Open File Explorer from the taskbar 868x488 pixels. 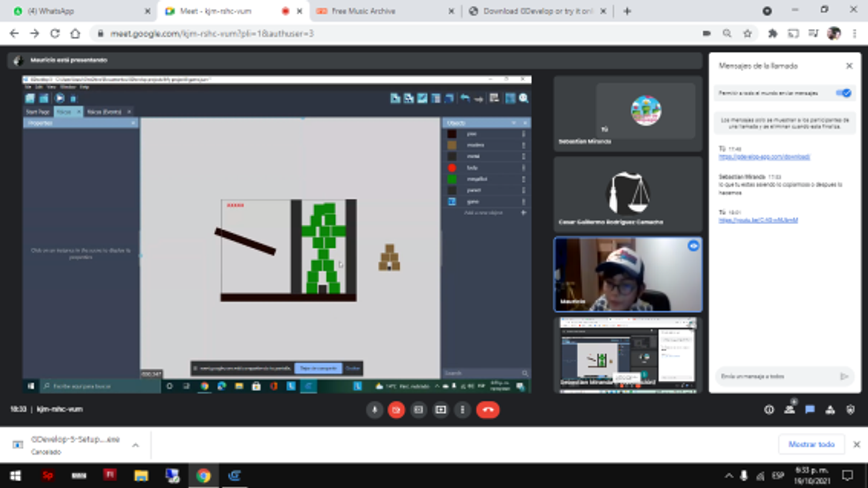140,476
